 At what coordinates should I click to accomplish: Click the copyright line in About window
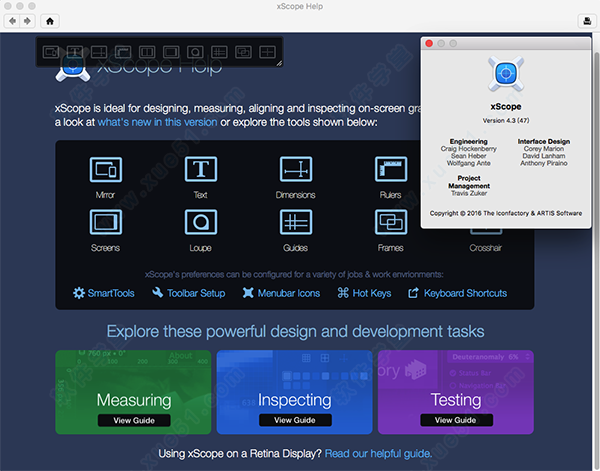point(506,213)
